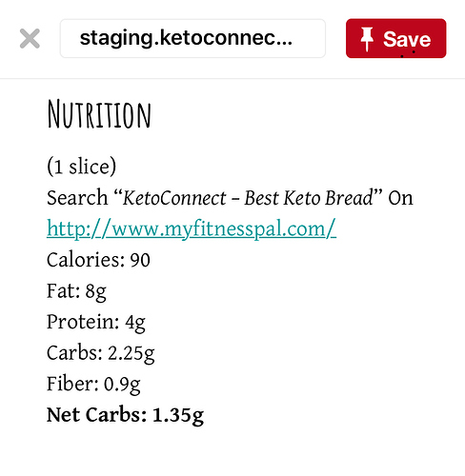Viewport: 465px width, 476px height.
Task: Click the italic "KetoConnect – Best Keto Bread" phrase
Action: click(x=248, y=198)
